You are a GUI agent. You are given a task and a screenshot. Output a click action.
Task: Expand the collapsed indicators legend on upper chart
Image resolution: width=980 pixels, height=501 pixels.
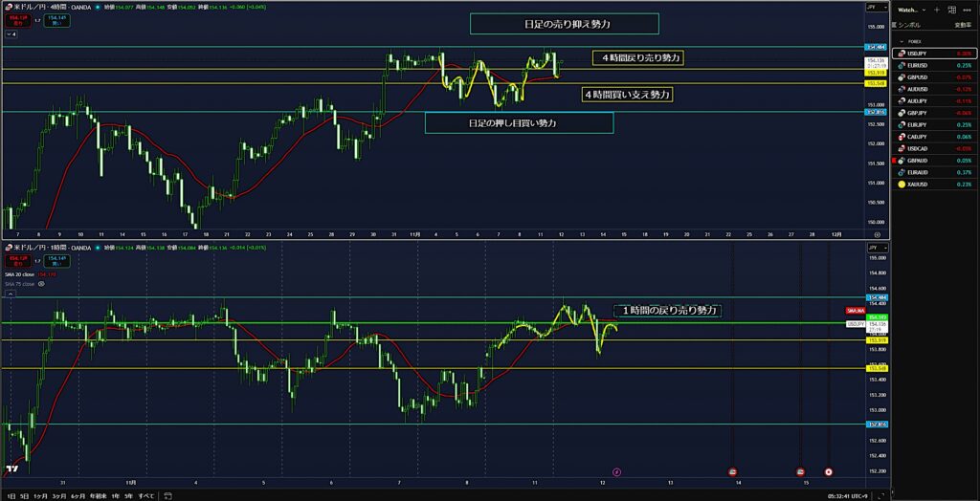pyautogui.click(x=12, y=33)
